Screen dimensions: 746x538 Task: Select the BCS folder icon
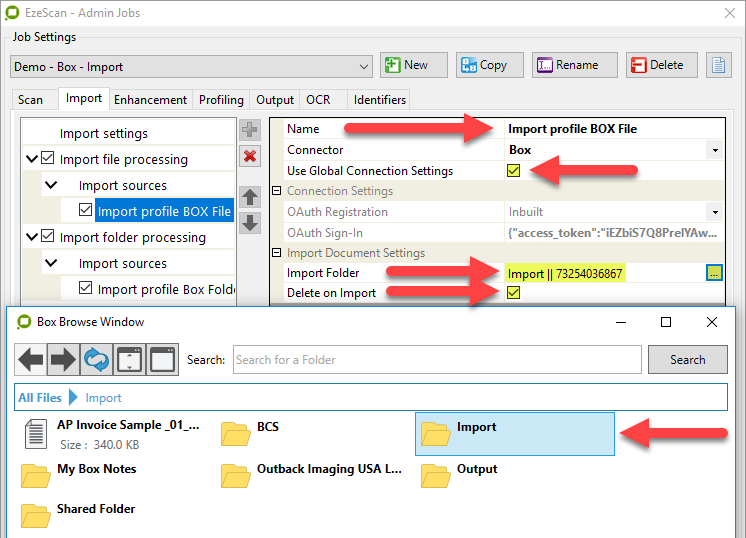[236, 433]
